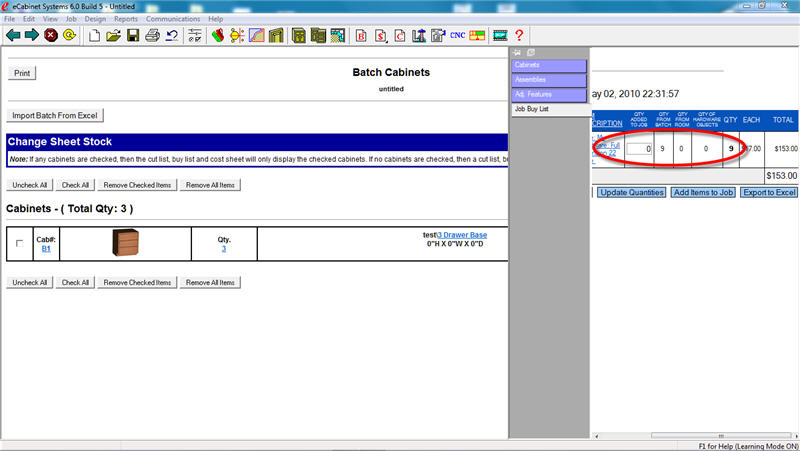This screenshot has height=451, width=800.
Task: Click the red stop icon in toolbar
Action: click(50, 36)
